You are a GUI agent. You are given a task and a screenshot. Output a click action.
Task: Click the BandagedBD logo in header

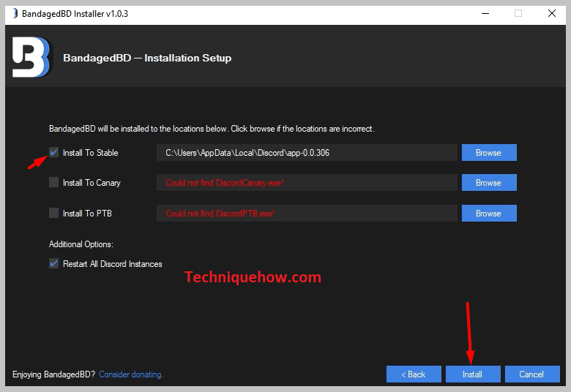[31, 57]
